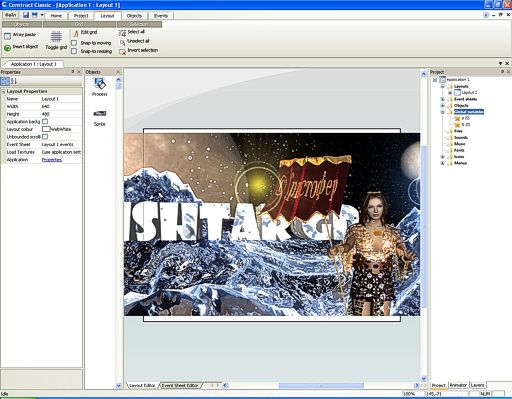Click the Toggle grid icon
512x399 pixels.
pos(56,36)
